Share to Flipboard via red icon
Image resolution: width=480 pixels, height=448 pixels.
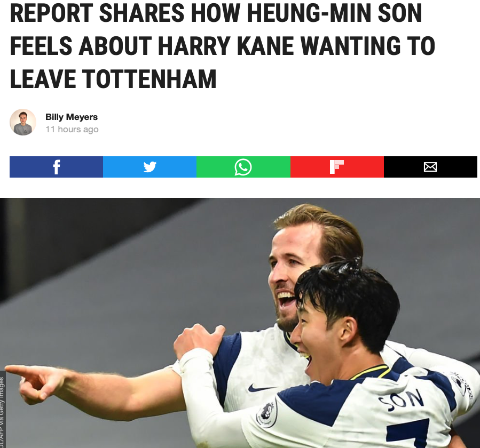click(337, 167)
